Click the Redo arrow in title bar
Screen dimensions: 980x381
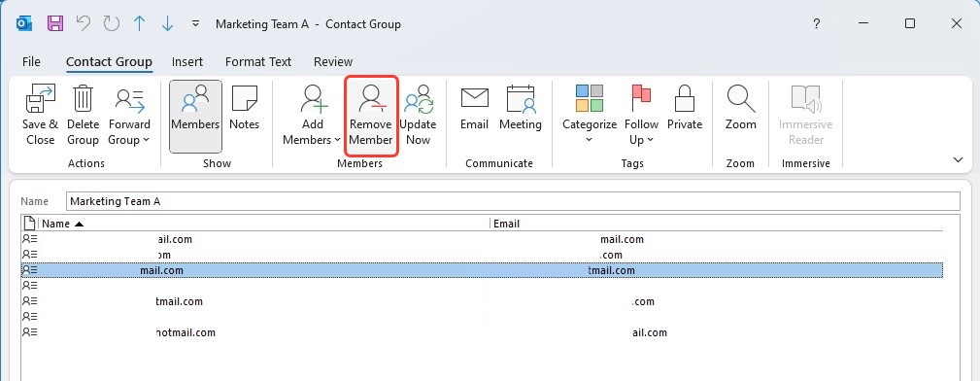pos(112,23)
